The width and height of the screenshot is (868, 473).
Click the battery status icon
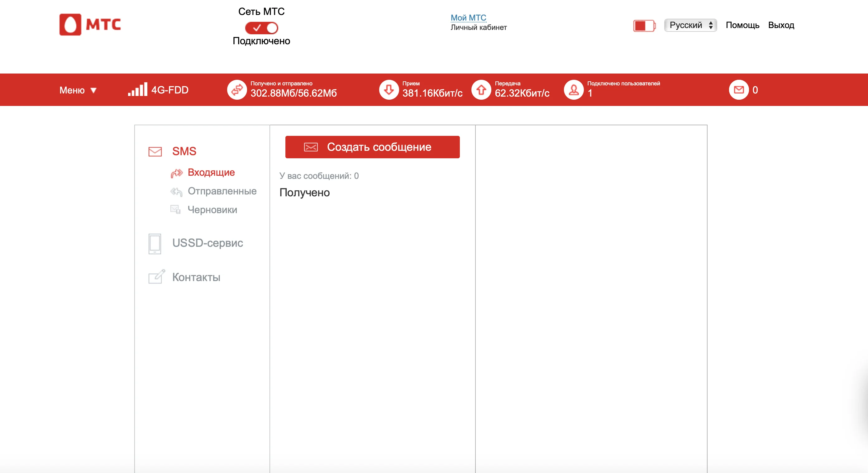(644, 26)
